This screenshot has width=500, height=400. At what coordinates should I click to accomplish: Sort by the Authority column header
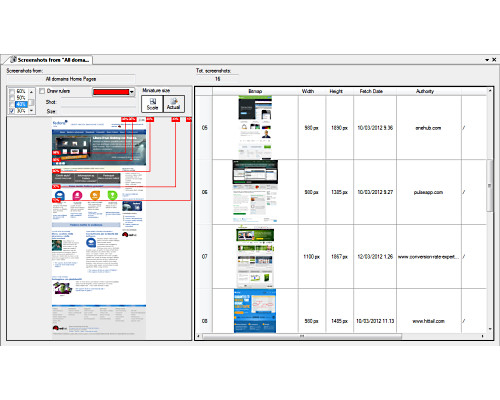pyautogui.click(x=425, y=91)
